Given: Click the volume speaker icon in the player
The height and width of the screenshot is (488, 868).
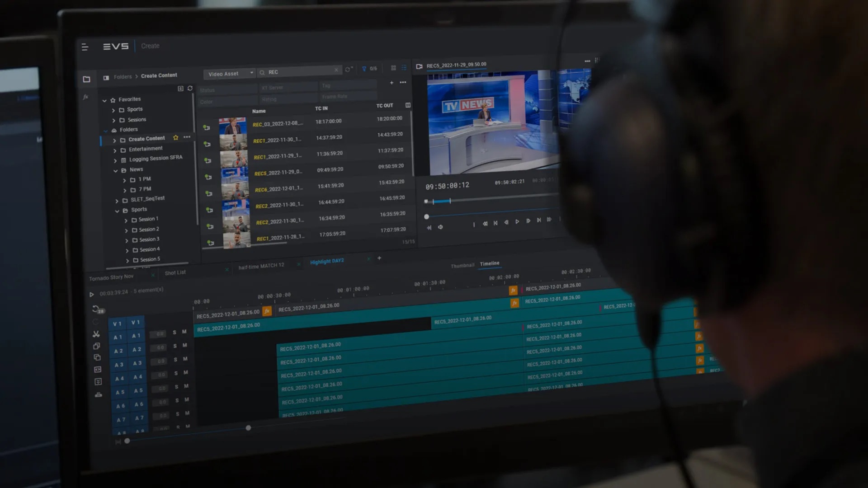Looking at the screenshot, I should tap(440, 227).
